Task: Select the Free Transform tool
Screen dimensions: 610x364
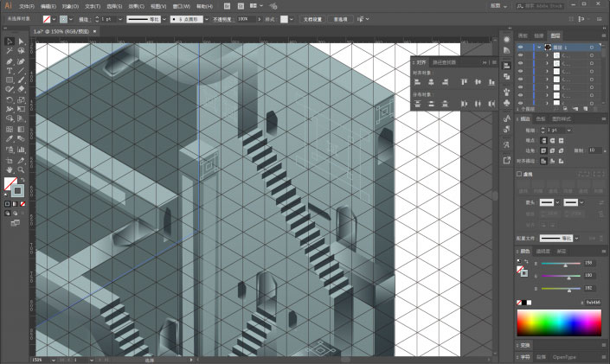Action: point(21,109)
